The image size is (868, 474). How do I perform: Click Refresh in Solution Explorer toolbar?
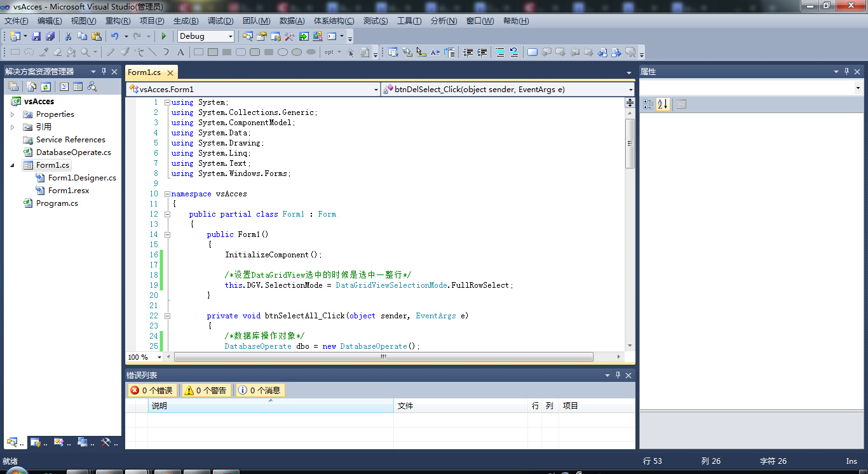[46, 86]
